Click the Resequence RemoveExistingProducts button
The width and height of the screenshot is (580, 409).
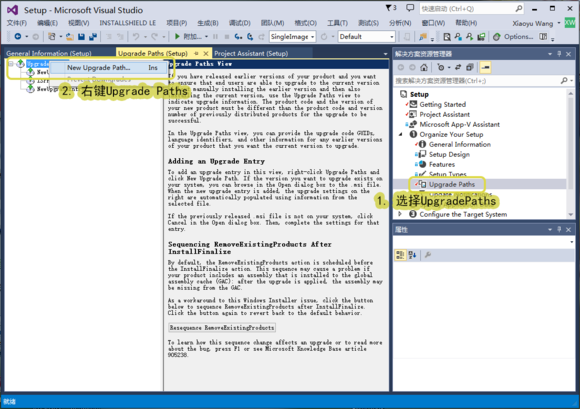click(222, 328)
